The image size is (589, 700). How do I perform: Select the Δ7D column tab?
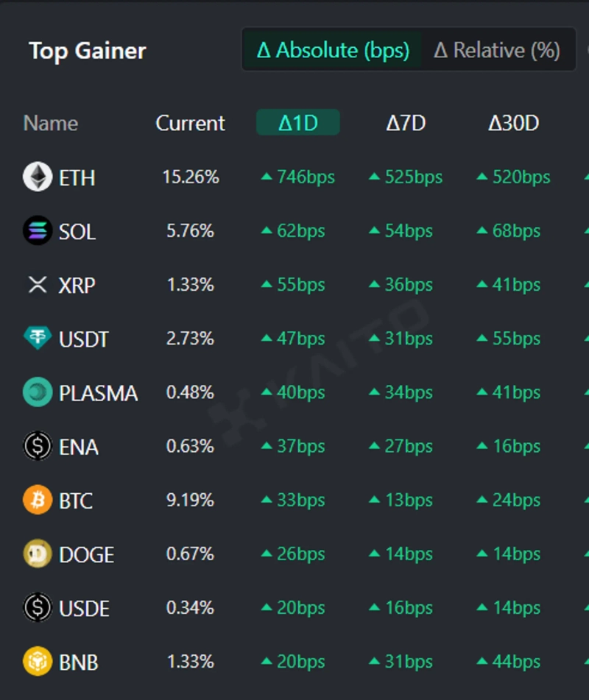pos(406,123)
